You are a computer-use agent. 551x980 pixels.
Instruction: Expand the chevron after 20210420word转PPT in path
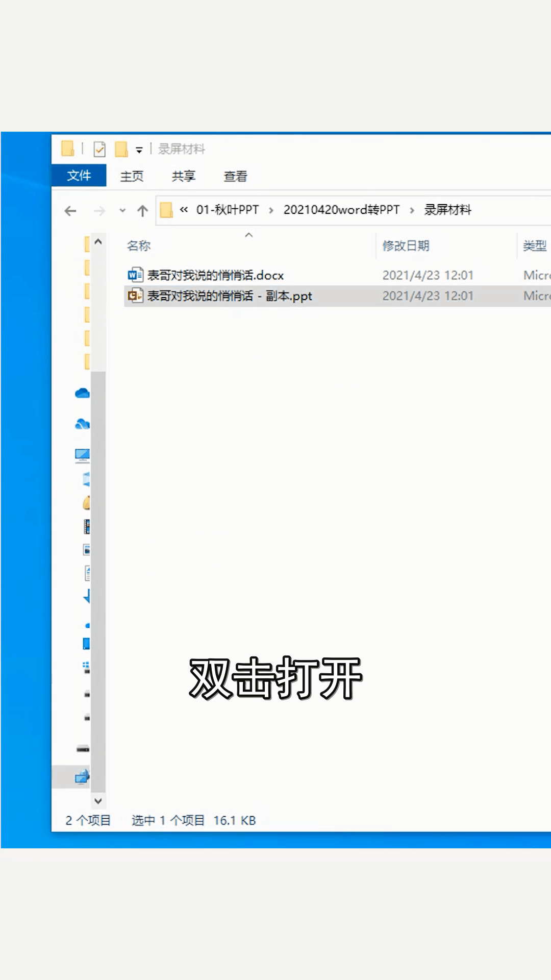pos(412,210)
